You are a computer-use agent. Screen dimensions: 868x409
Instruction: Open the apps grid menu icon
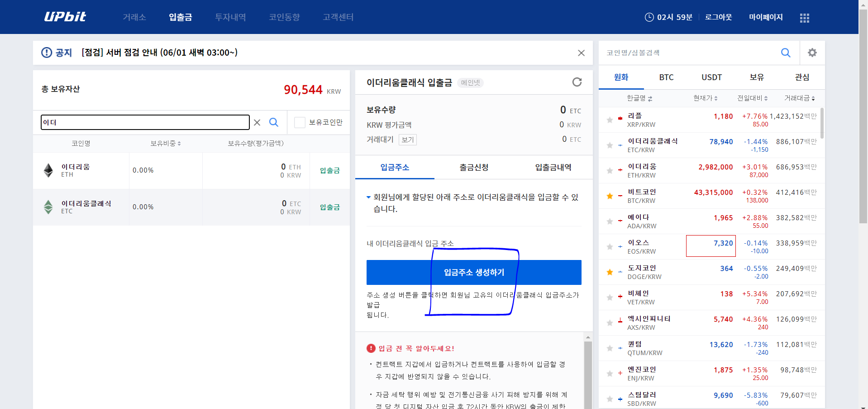tap(804, 18)
